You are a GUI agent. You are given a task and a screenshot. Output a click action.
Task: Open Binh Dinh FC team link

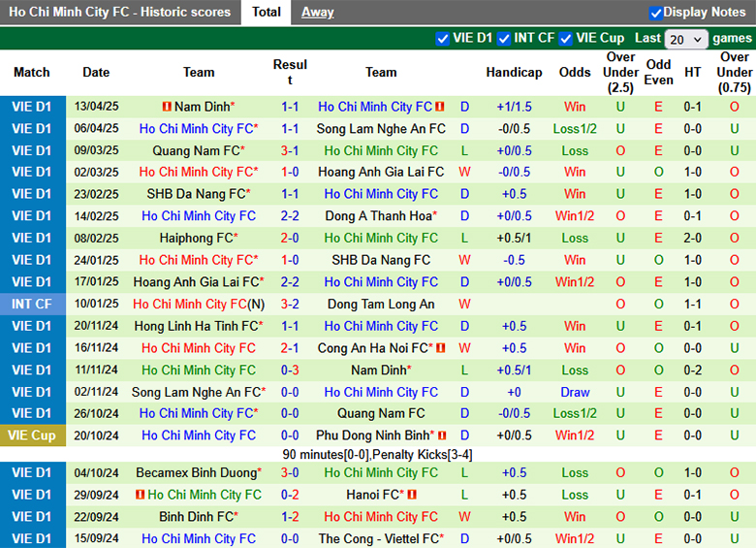196,517
